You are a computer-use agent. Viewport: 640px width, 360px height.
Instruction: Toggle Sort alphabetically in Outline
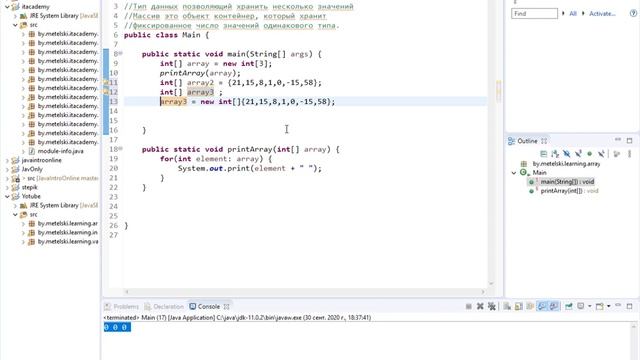555,153
